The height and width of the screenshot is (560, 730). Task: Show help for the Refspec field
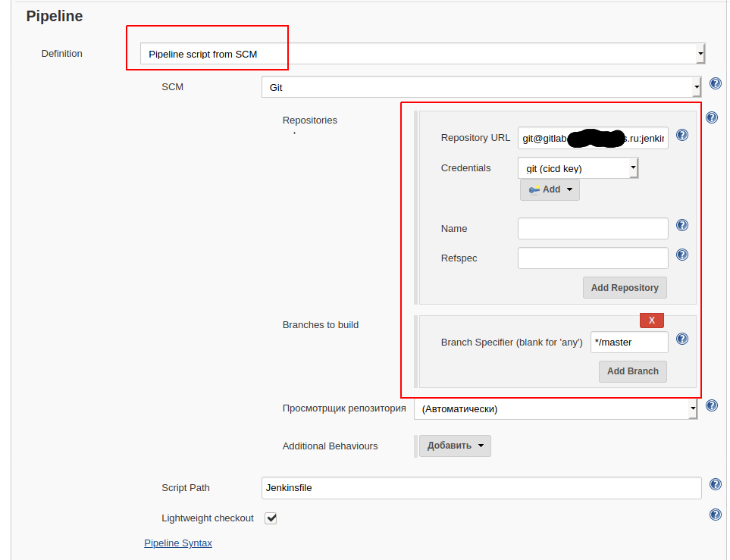pyautogui.click(x=681, y=255)
